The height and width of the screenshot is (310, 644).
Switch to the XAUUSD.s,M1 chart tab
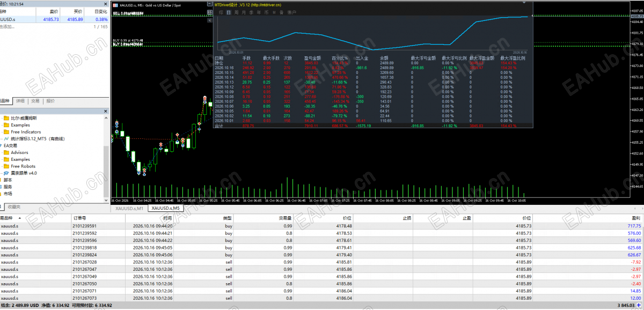point(129,208)
